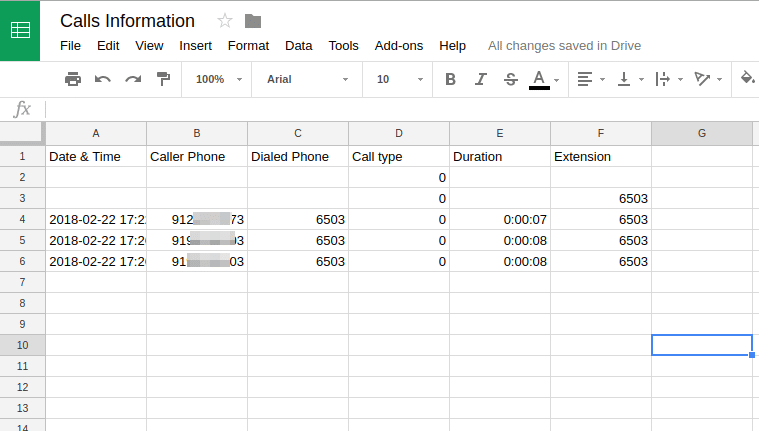Open the Google Sheets home icon
759x431 pixels.
click(x=20, y=31)
